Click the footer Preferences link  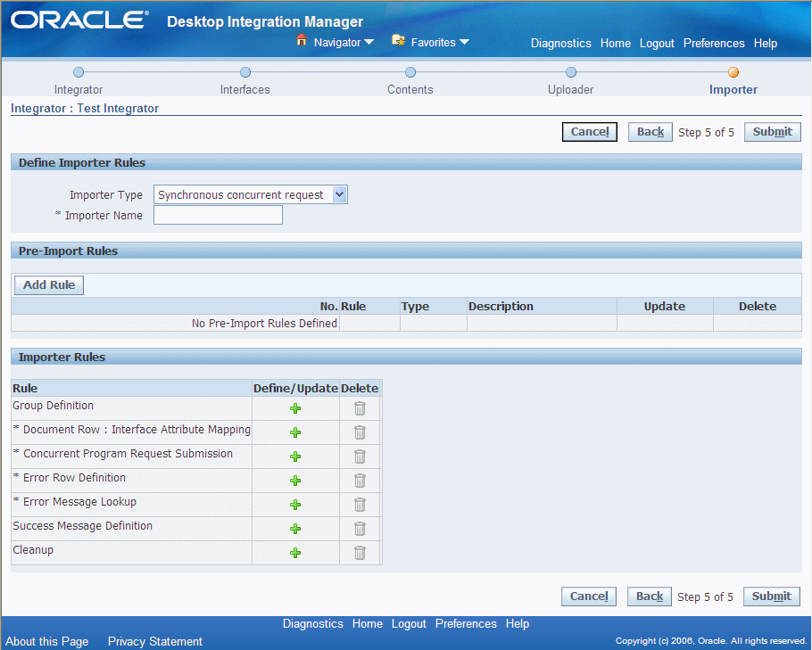[466, 623]
